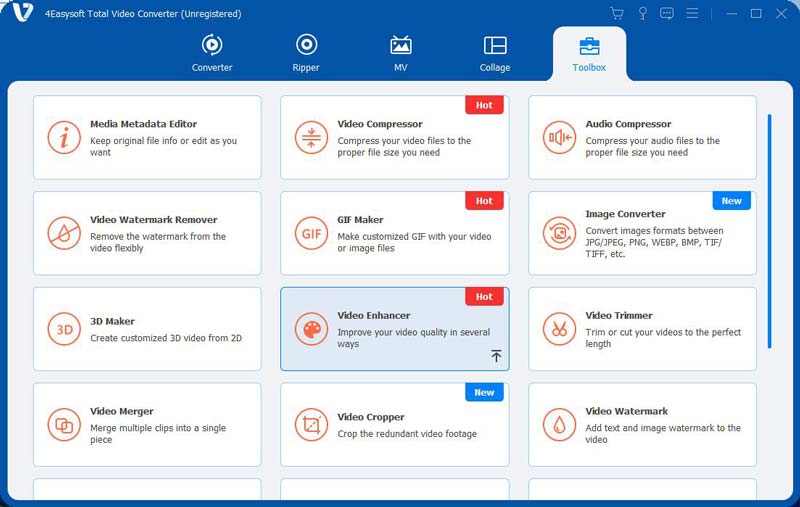This screenshot has width=800, height=507.
Task: Click the blue vertical scrollbar
Action: pos(769,232)
